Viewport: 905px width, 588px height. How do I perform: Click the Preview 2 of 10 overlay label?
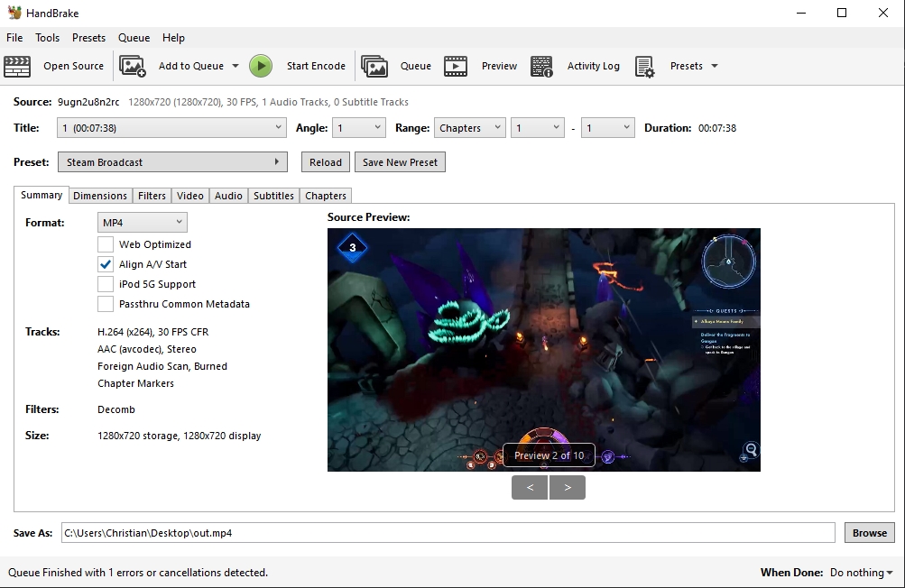pyautogui.click(x=549, y=455)
